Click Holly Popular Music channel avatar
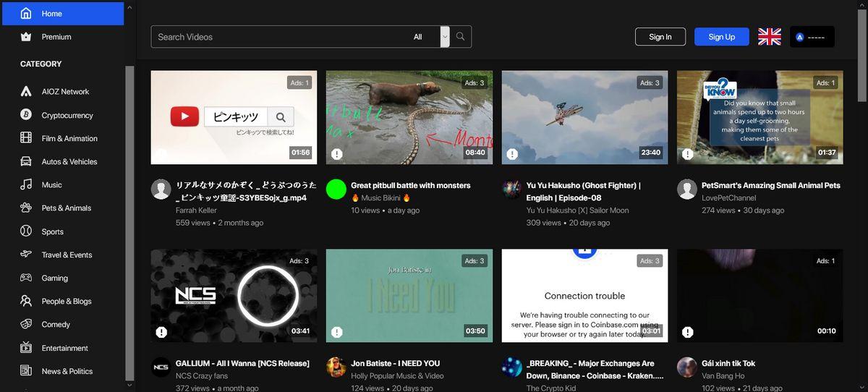This screenshot has height=392, width=868. 336,367
